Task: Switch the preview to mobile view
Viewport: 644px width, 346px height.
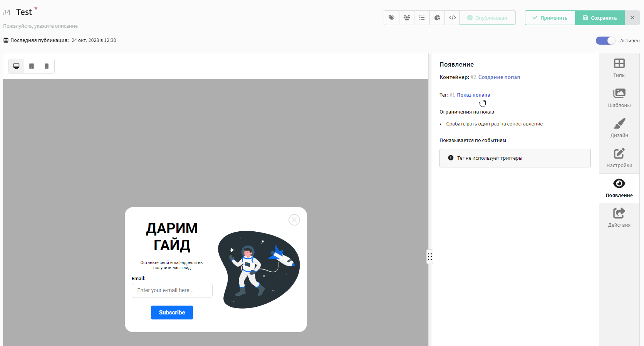Action: [x=47, y=66]
